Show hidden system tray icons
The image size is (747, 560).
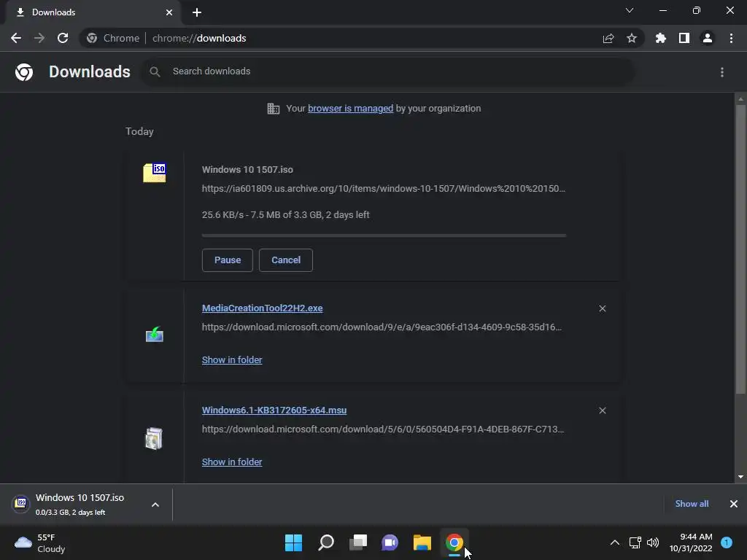point(615,542)
